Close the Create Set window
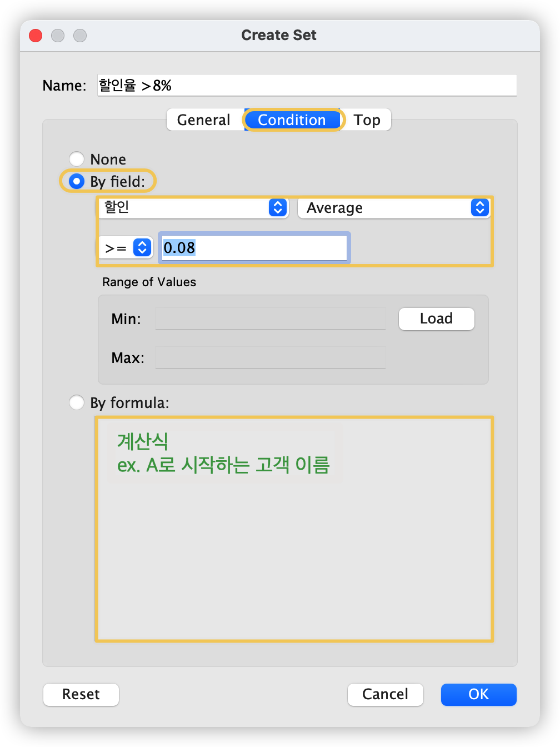This screenshot has height=747, width=560. click(36, 36)
